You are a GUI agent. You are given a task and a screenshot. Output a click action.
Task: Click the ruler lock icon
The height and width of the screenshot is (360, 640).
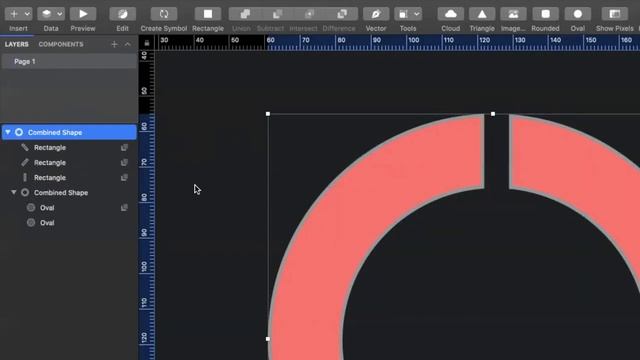[147, 43]
